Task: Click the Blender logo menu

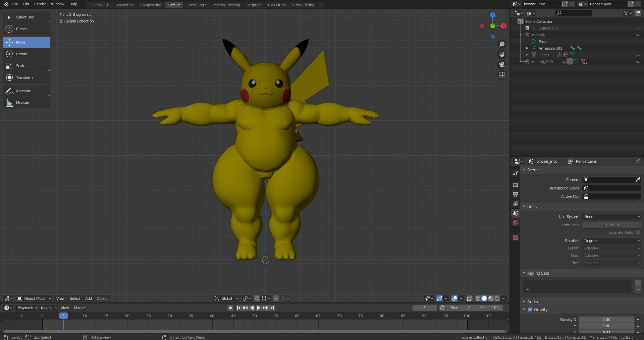Action: (x=6, y=4)
